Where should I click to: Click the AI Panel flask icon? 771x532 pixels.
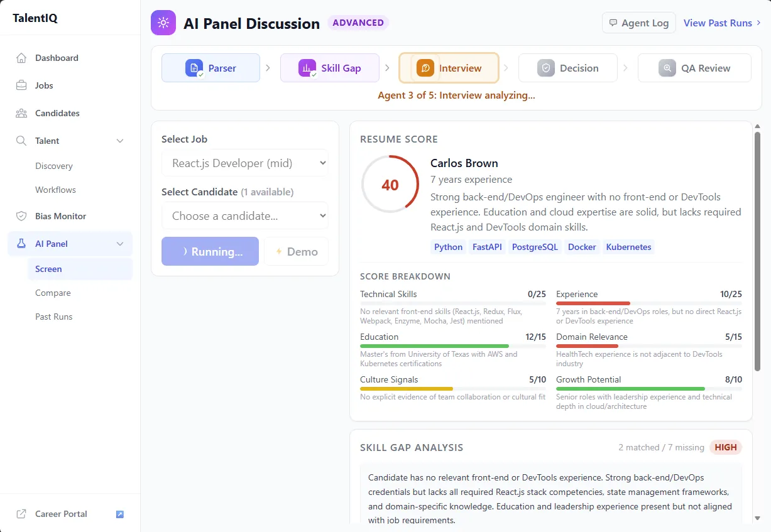tap(21, 244)
